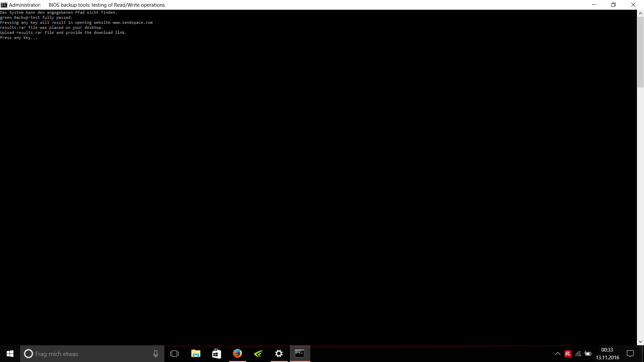This screenshot has width=644, height=362.
Task: Click the Cortana circle icon
Action: click(29, 354)
